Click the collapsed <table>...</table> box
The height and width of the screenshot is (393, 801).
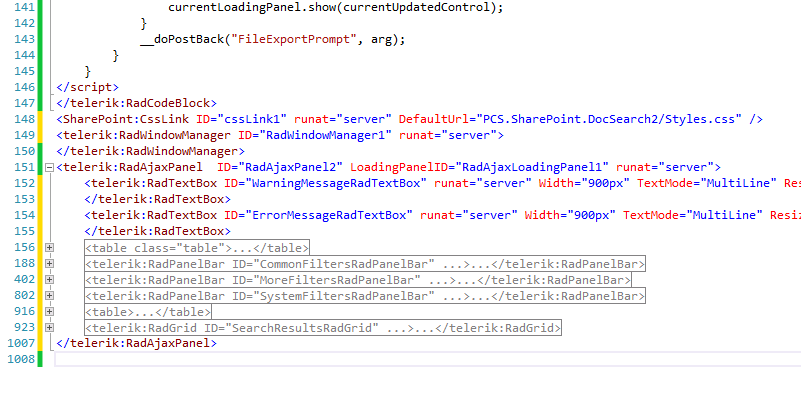coord(148,312)
